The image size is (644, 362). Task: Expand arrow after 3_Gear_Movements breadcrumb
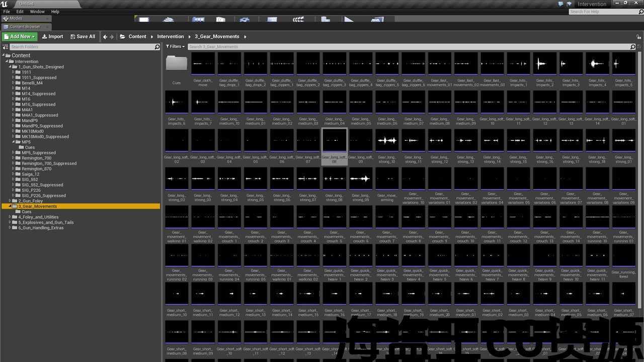245,37
